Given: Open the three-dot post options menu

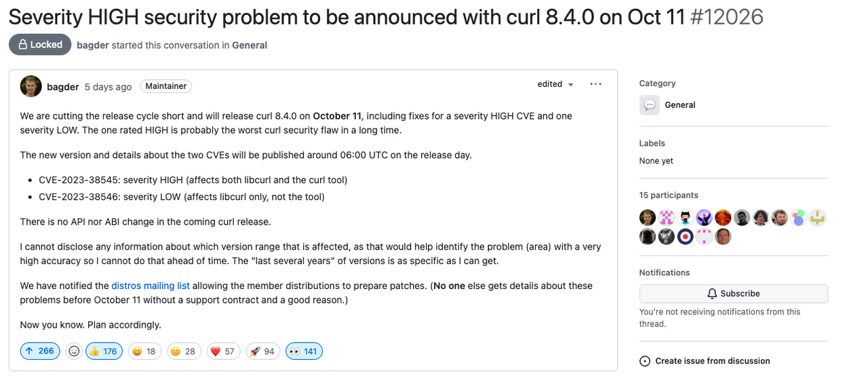Looking at the screenshot, I should point(595,84).
